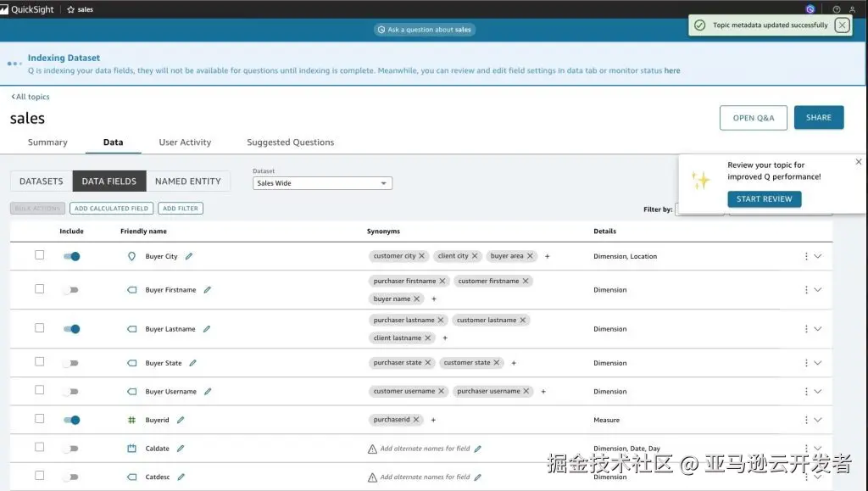
Task: Add a synonym to Buyer Lastname row
Action: click(445, 338)
